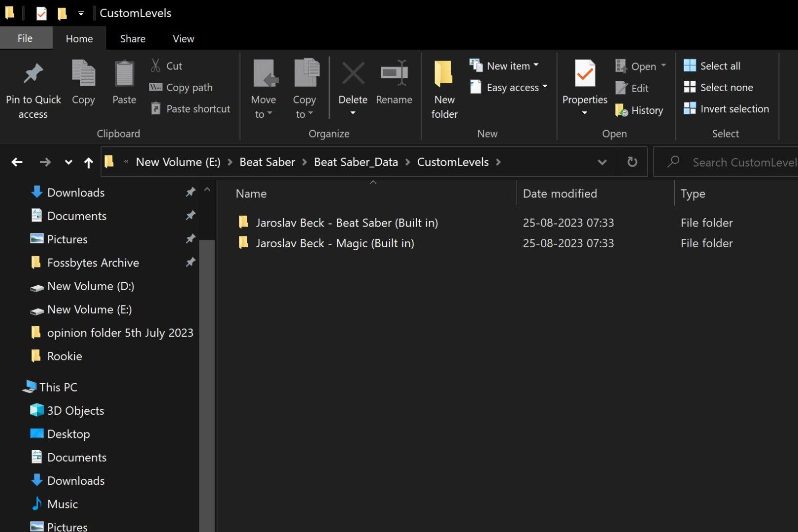This screenshot has width=798, height=532.
Task: Click the Rename icon
Action: coord(394,73)
